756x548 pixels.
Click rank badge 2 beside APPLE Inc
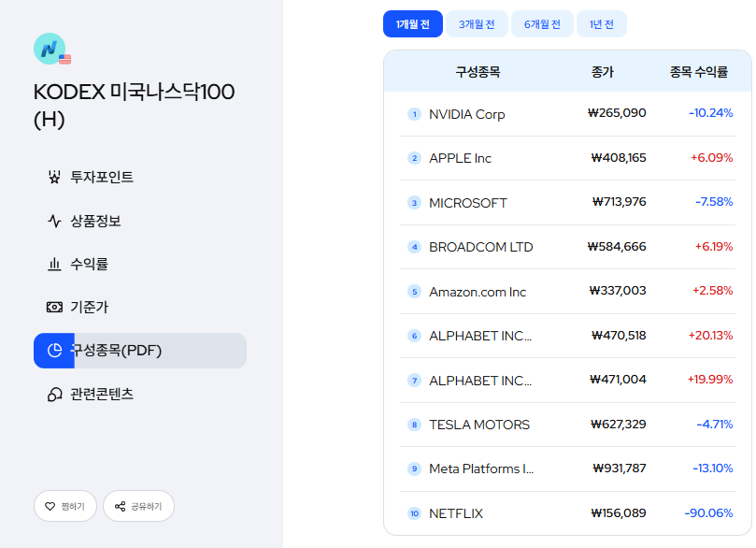[414, 158]
